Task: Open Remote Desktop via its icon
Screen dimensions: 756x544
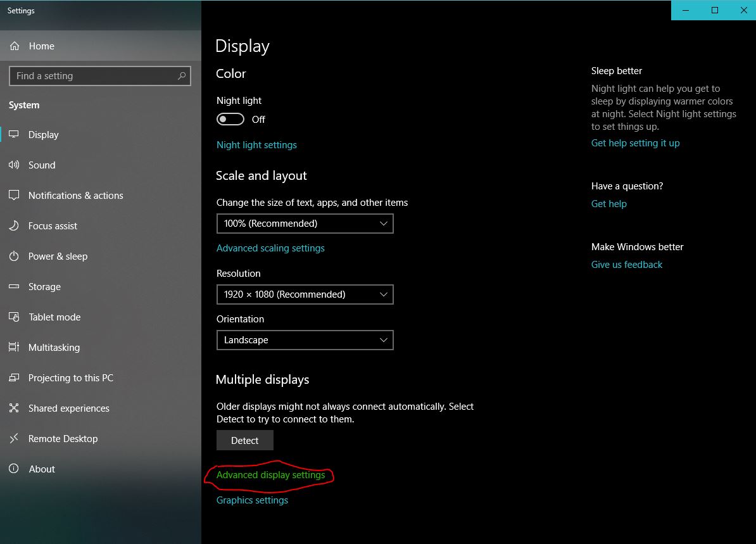Action: (14, 439)
